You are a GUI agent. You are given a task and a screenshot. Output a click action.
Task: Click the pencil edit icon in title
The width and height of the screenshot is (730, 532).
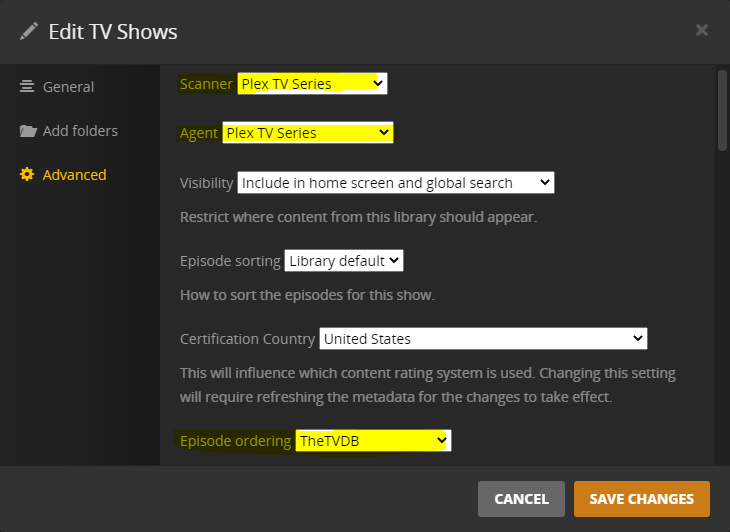[x=29, y=32]
